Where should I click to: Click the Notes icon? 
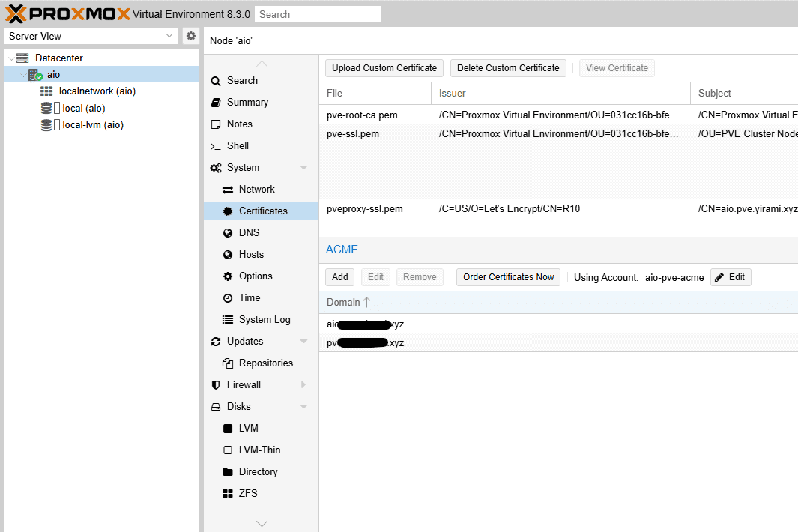[x=216, y=124]
